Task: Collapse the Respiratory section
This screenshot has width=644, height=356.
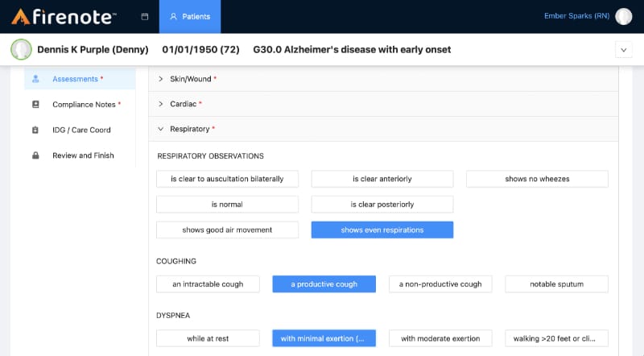Action: [192, 129]
